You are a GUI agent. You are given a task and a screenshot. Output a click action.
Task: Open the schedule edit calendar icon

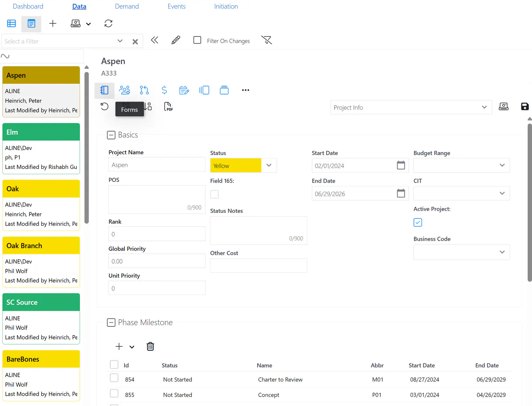click(x=184, y=90)
